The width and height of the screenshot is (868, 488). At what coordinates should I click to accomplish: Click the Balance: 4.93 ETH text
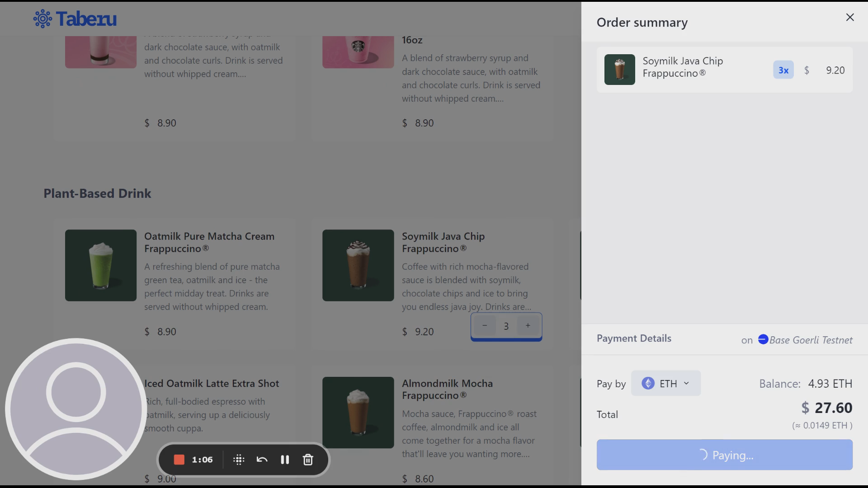(806, 384)
